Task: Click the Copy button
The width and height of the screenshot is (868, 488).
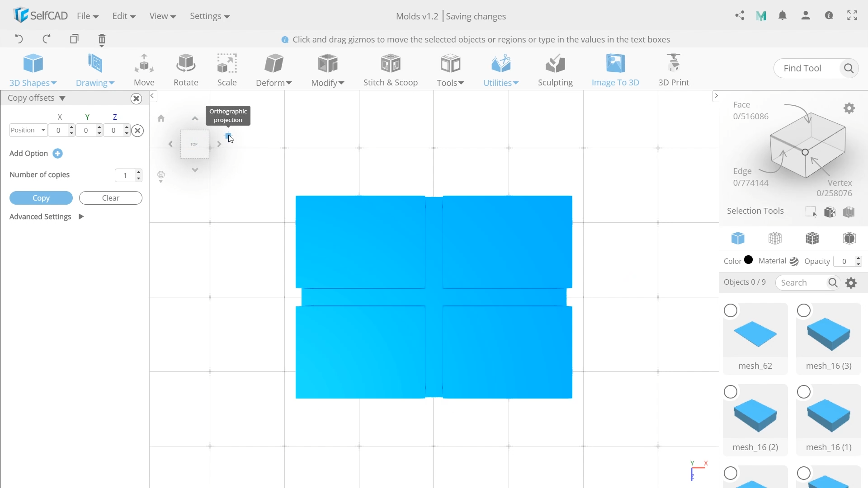Action: click(41, 198)
